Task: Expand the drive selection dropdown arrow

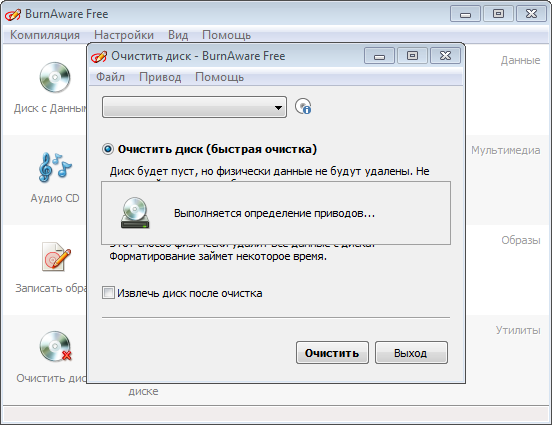Action: point(278,107)
